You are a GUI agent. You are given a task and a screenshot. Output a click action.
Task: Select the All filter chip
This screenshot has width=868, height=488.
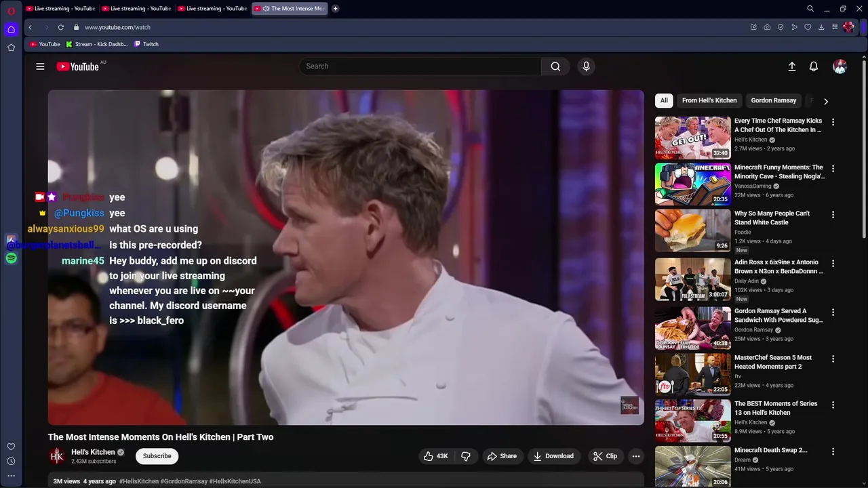click(664, 100)
